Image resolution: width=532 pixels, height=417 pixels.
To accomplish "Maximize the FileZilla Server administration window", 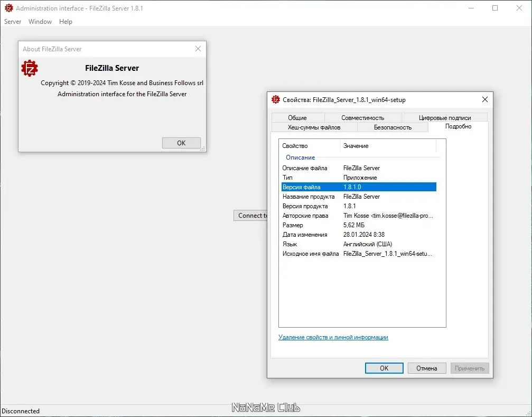I will 495,8.
